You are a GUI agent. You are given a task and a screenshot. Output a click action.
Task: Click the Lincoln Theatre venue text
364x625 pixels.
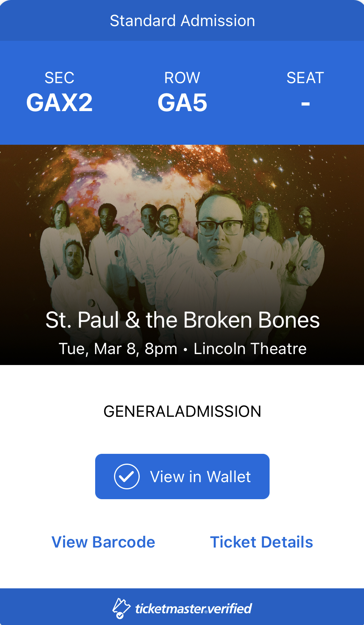(250, 348)
